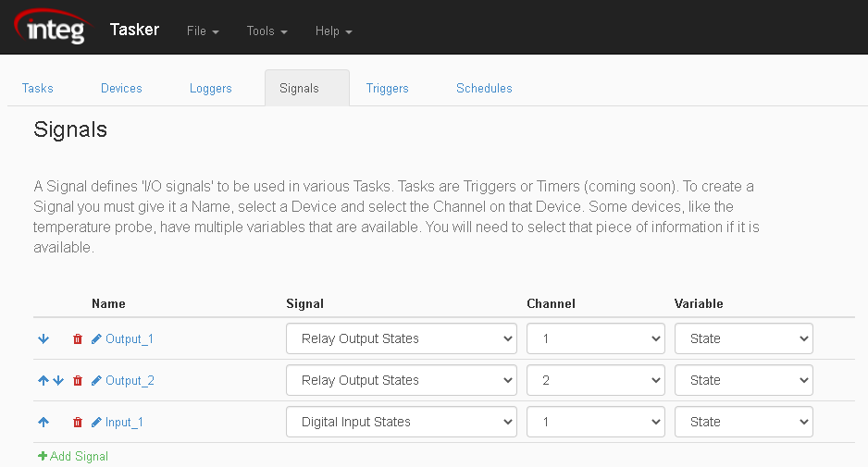Edit Input_1 name with pencil icon
This screenshot has height=467, width=868.
[x=96, y=422]
